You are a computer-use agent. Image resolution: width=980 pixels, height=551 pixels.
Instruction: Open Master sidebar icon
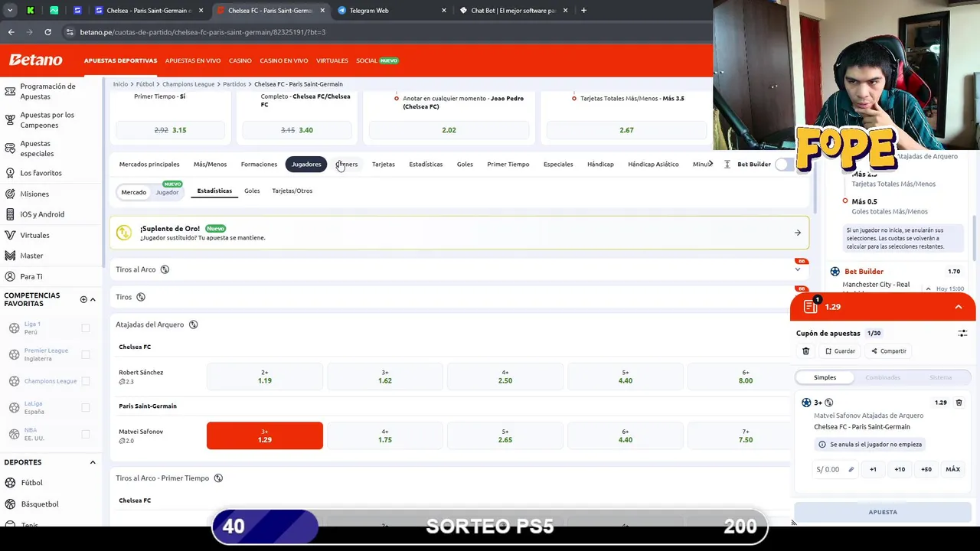pyautogui.click(x=10, y=256)
